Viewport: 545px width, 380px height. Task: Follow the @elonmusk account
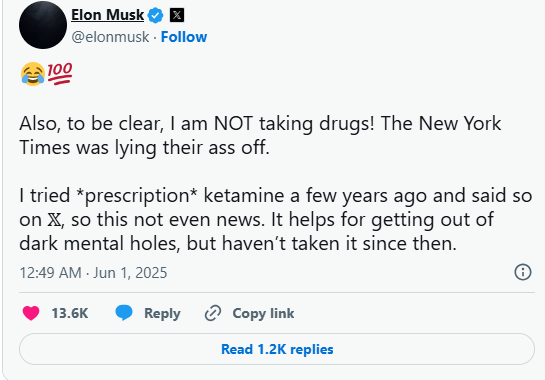coord(184,37)
